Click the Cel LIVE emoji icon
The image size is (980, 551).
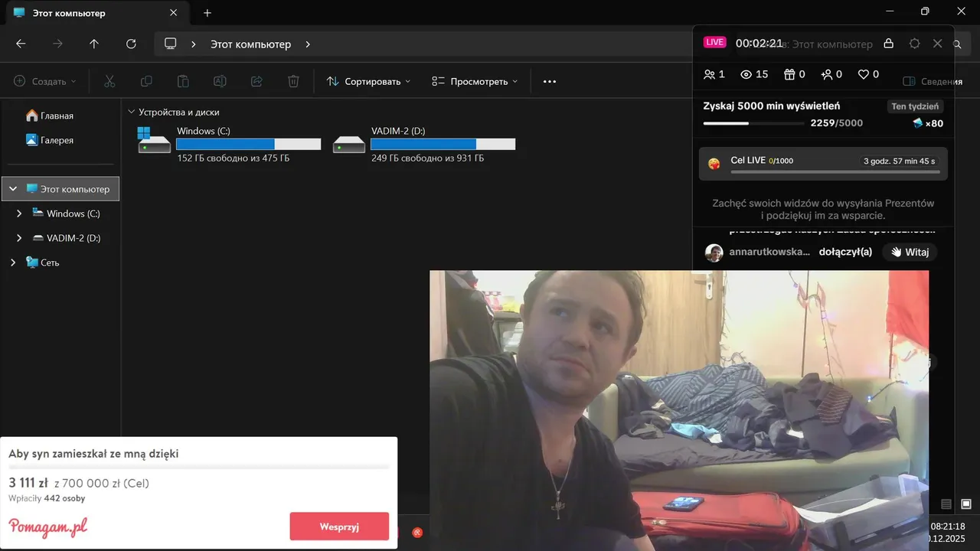click(x=714, y=164)
